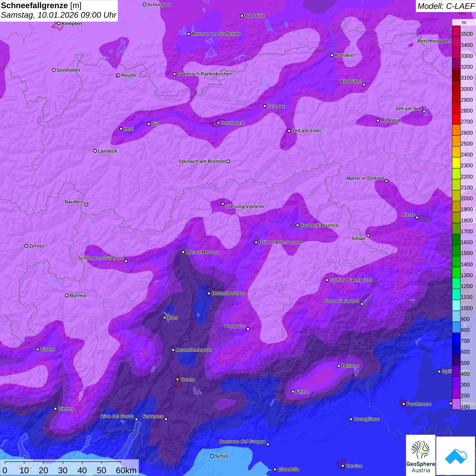Image resolution: width=476 pixels, height=476 pixels.
Task: Click the Sonthofen city marker dot
Action: (x=54, y=70)
